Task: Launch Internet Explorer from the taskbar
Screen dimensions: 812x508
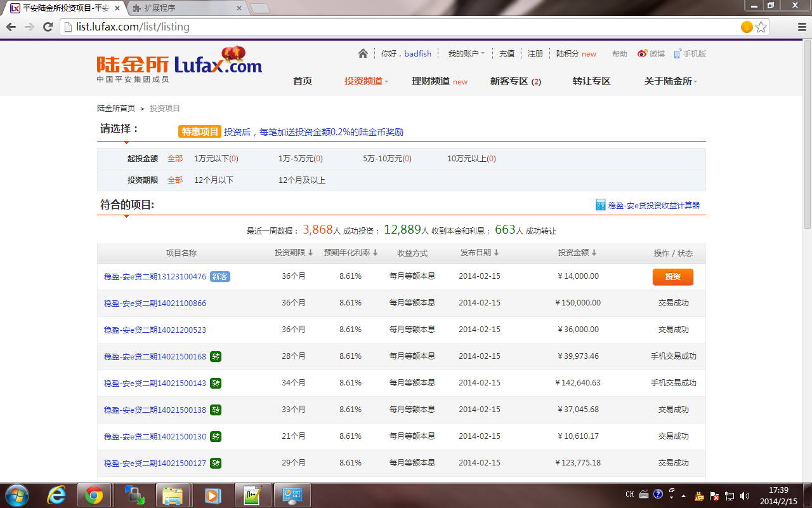Action: [56, 495]
